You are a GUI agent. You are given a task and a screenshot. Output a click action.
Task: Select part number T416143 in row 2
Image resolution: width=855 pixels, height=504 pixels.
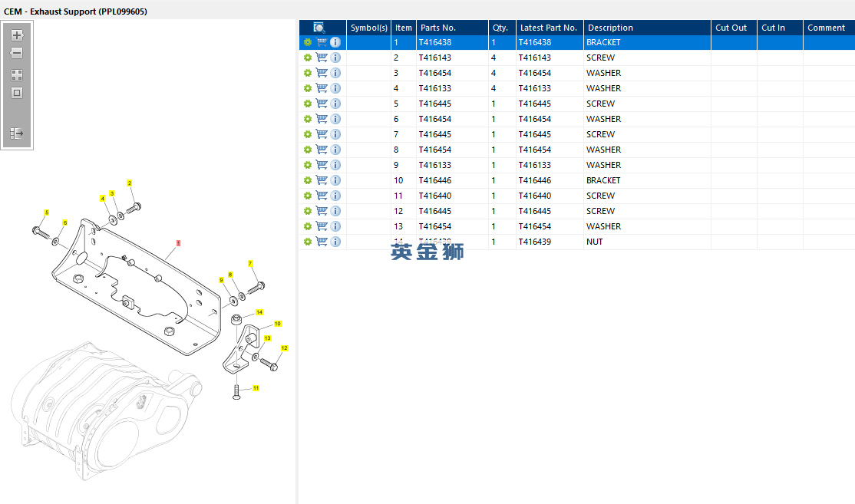pos(435,58)
